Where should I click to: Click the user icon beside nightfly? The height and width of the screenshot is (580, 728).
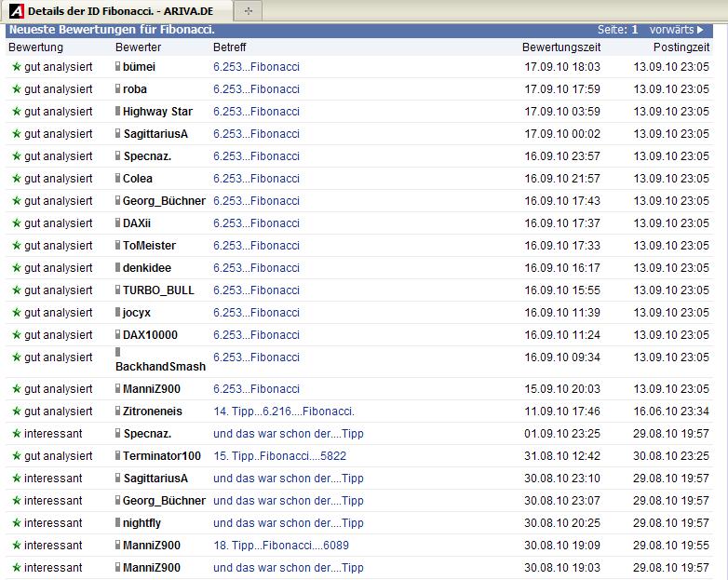[x=118, y=522]
